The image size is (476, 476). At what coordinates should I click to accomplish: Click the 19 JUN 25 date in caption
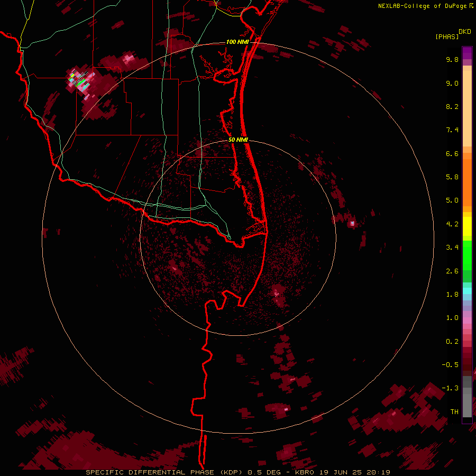click(x=340, y=472)
